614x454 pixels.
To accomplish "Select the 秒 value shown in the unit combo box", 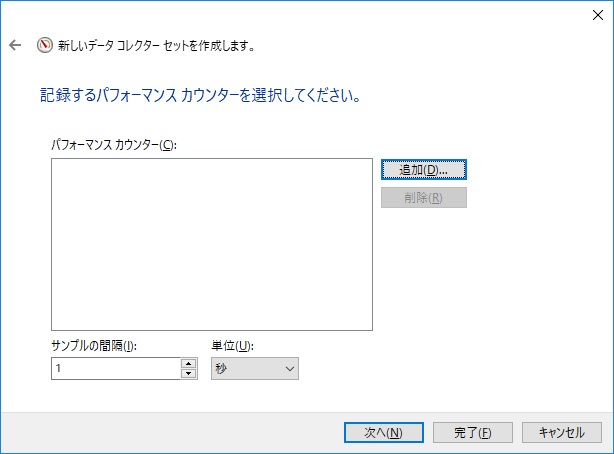I will coord(222,369).
